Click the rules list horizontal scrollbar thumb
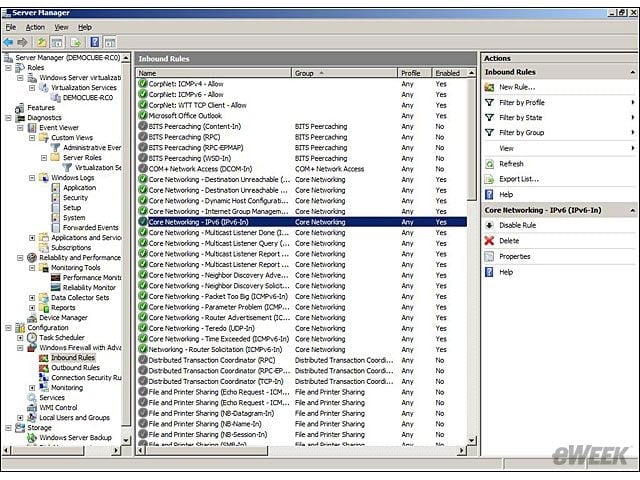 207,451
